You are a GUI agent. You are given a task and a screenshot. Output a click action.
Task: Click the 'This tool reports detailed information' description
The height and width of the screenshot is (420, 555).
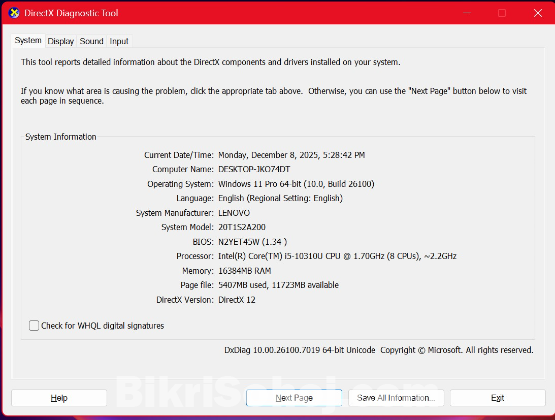pyautogui.click(x=211, y=62)
